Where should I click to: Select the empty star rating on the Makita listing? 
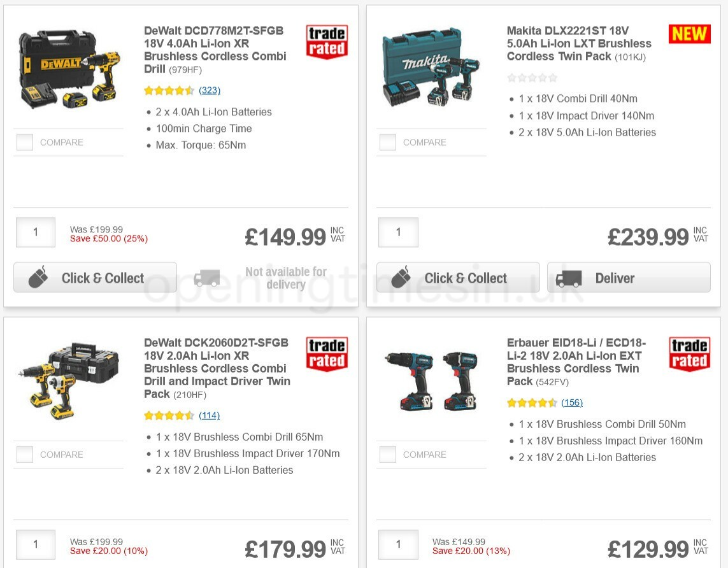tap(532, 77)
